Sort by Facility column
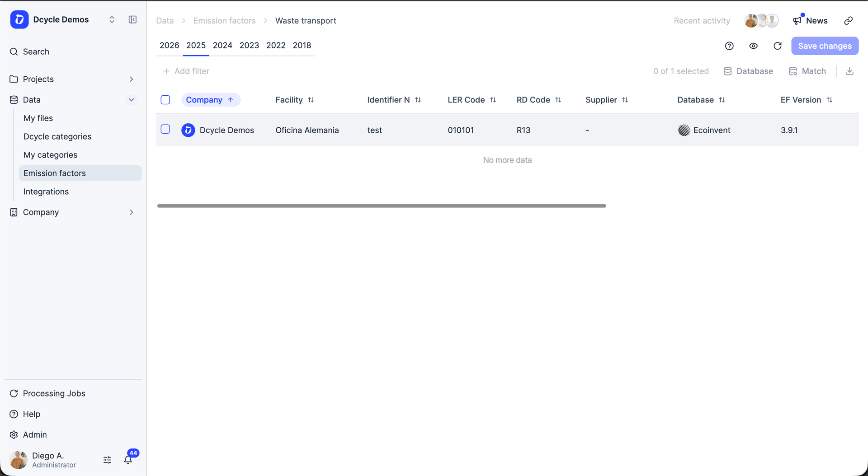 coord(294,100)
